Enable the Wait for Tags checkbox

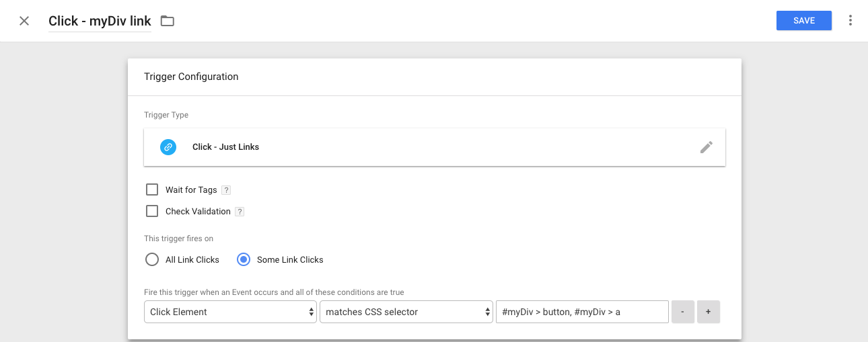point(152,190)
